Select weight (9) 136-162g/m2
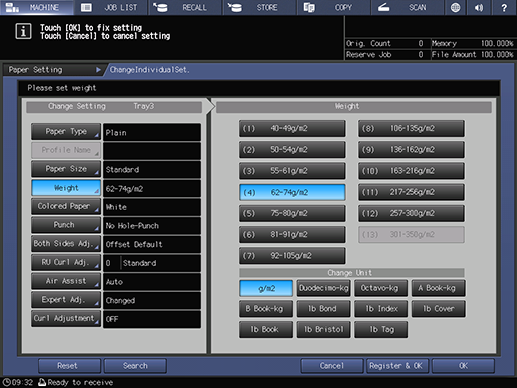Viewport: 517px width, 388px height. coord(411,150)
